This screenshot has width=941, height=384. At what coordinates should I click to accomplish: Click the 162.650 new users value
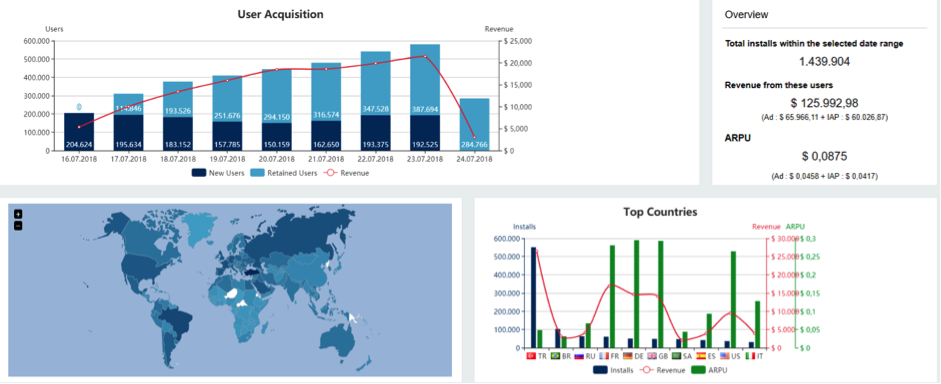point(326,145)
